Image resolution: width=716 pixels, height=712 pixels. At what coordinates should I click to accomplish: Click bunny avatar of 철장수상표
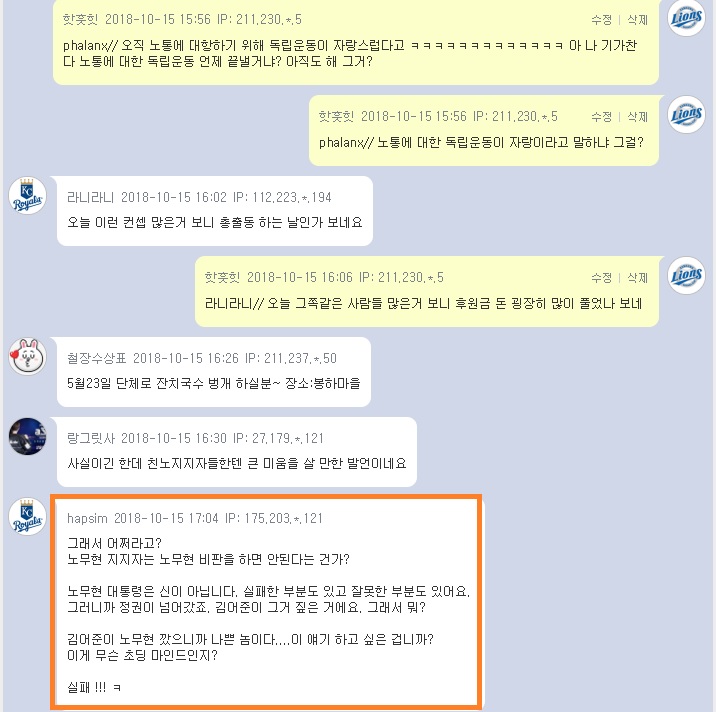(x=27, y=356)
